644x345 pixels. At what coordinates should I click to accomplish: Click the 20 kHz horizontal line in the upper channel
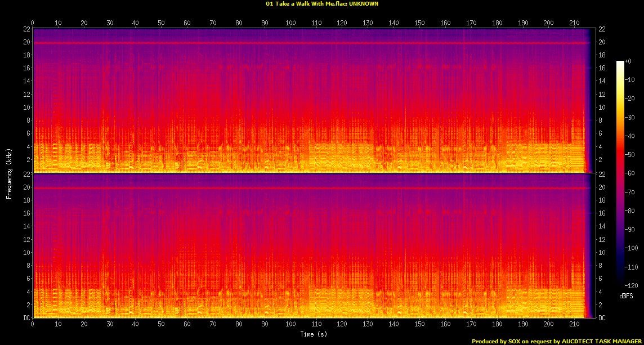pyautogui.click(x=310, y=43)
